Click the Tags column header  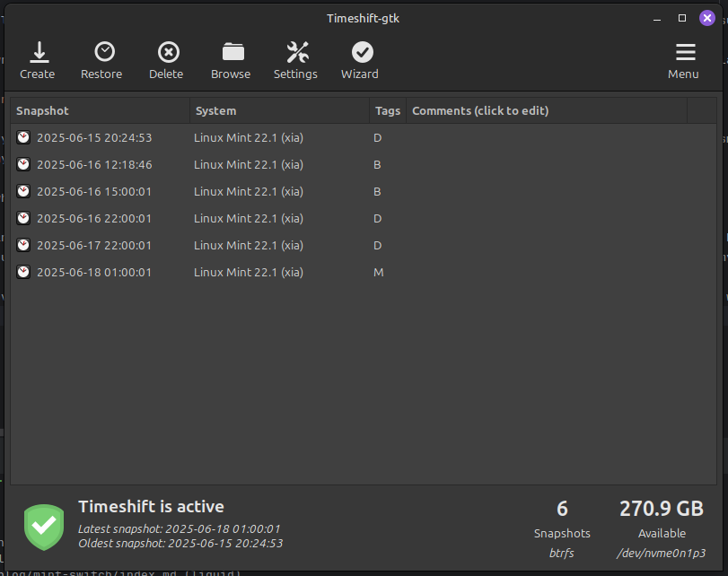coord(387,110)
